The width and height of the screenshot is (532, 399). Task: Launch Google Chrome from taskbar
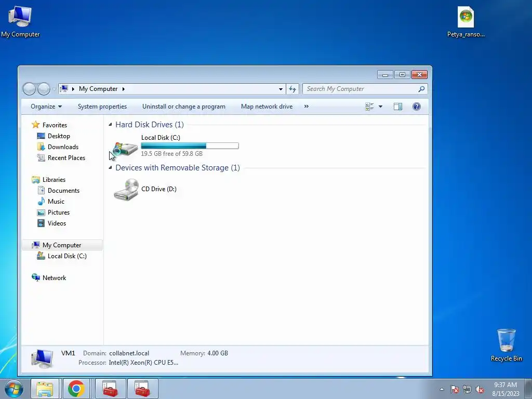click(x=76, y=389)
